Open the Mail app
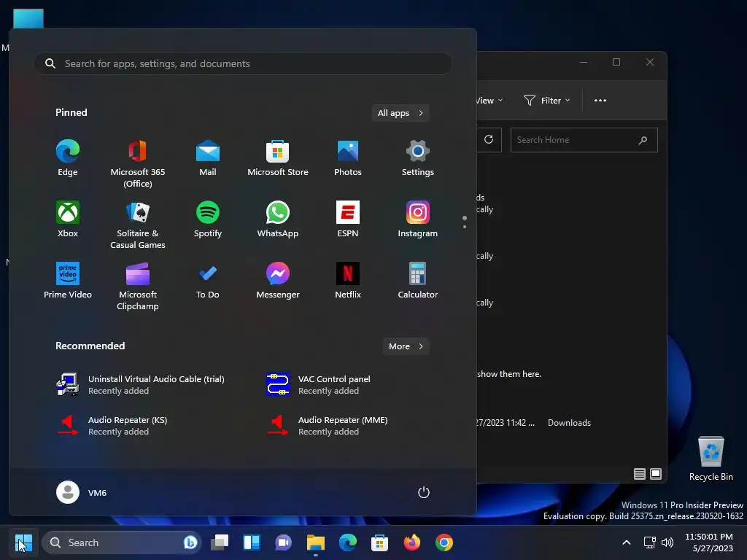747x560 pixels. click(208, 159)
